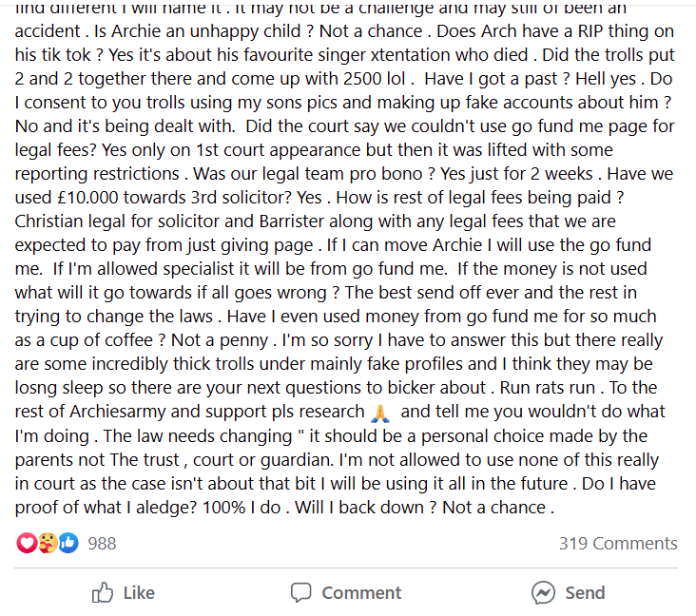Click the Comment button label
This screenshot has width=696, height=616.
coord(361,593)
